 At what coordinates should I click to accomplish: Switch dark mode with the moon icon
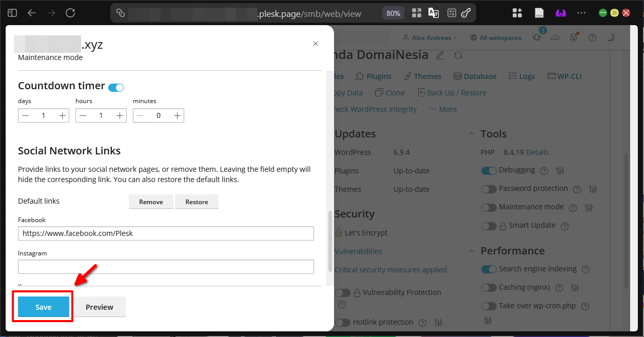pyautogui.click(x=611, y=37)
